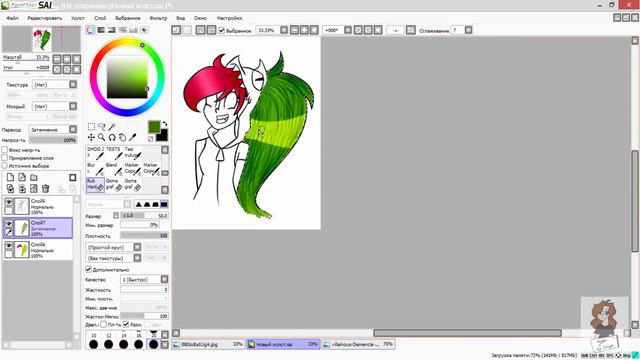Show the HSV sliders panel
Screen dimensions: 640x360
(x=112, y=30)
